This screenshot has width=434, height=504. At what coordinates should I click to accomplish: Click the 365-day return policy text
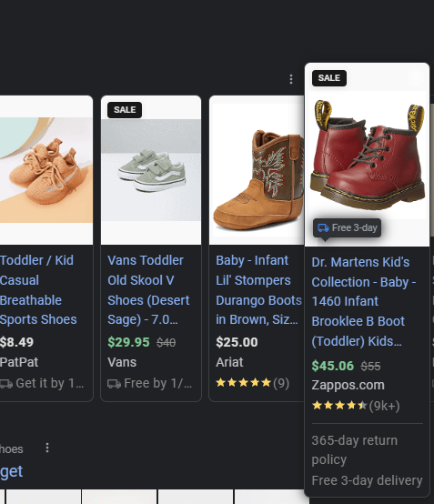point(355,449)
